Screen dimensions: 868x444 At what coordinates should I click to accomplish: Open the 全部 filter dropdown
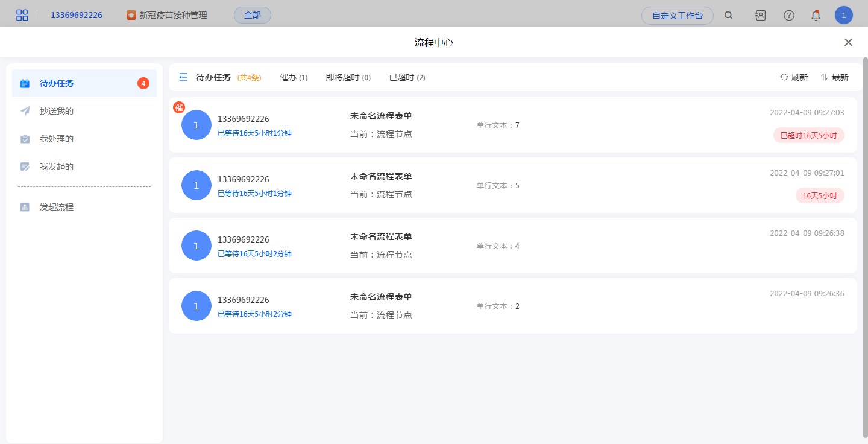point(252,15)
